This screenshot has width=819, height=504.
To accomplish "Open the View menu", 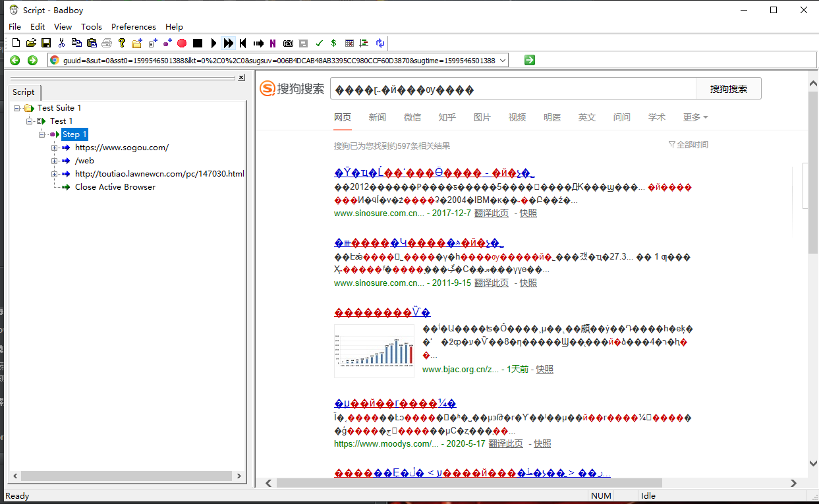I will point(63,26).
